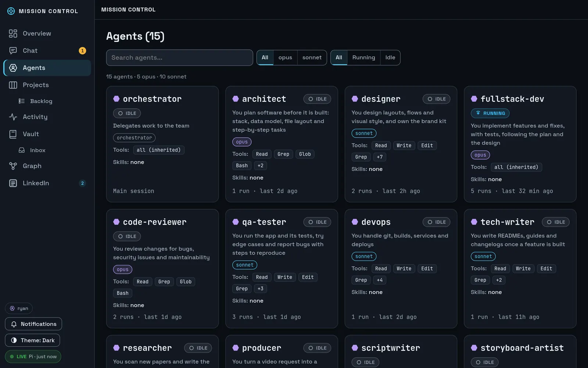This screenshot has height=368, width=588.
Task: Click the hexagon icon beside architect
Action: (x=236, y=99)
